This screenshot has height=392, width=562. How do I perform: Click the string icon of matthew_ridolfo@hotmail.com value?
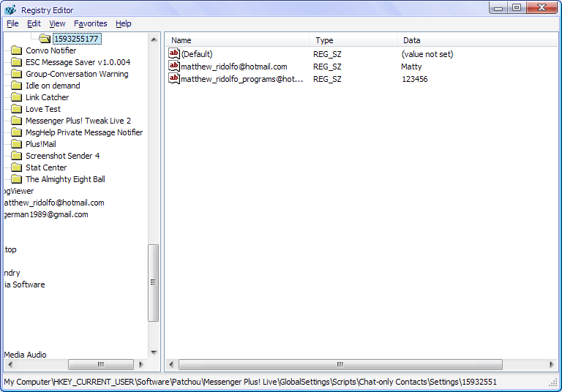point(174,67)
